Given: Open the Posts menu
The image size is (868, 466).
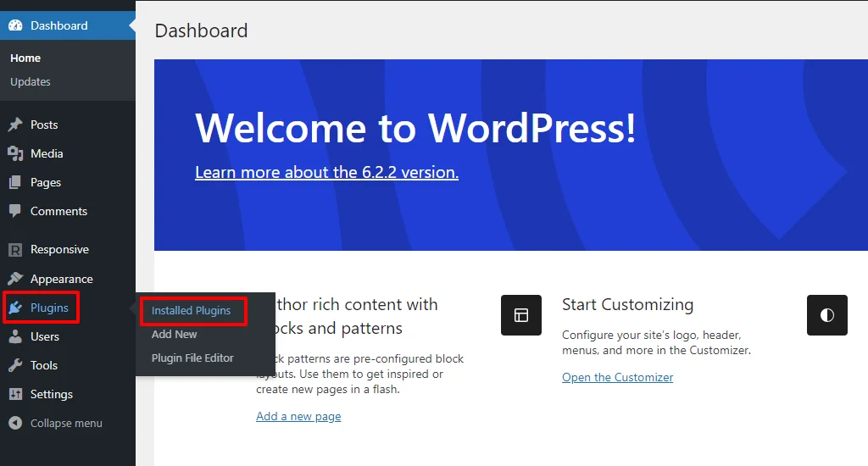Looking at the screenshot, I should coord(44,125).
